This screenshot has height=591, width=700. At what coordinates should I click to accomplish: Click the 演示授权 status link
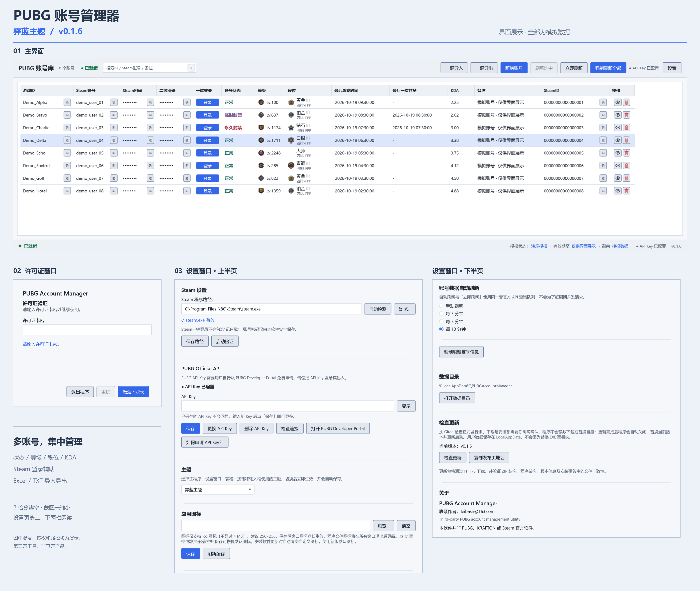(x=539, y=246)
